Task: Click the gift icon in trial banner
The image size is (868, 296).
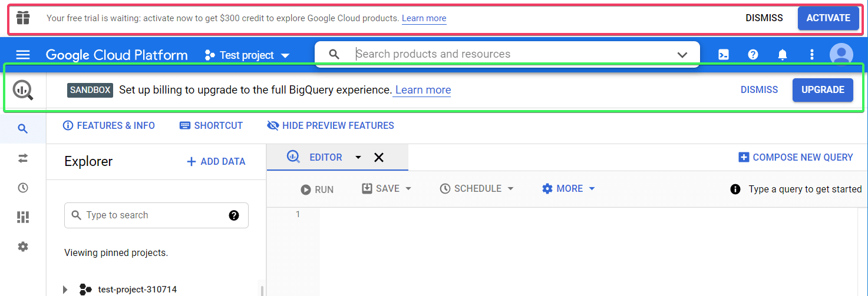Action: [23, 18]
